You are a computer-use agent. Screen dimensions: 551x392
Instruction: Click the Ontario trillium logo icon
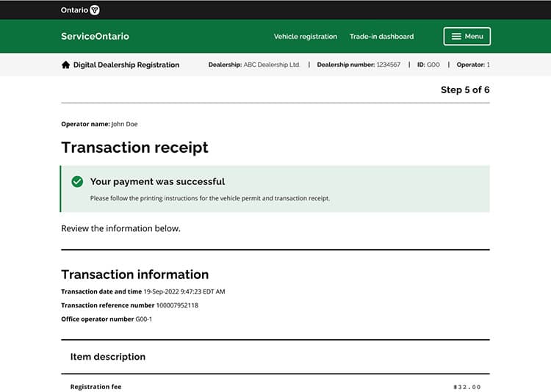(x=95, y=10)
